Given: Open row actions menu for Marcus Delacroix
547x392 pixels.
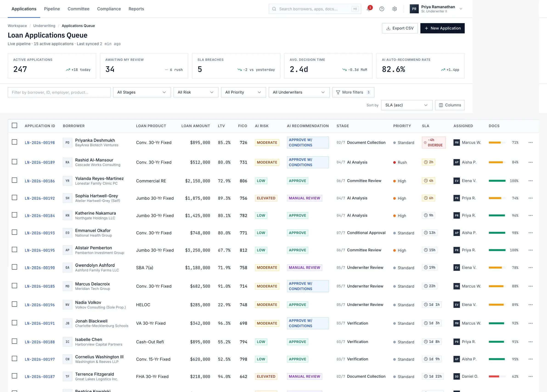Looking at the screenshot, I should [530, 286].
